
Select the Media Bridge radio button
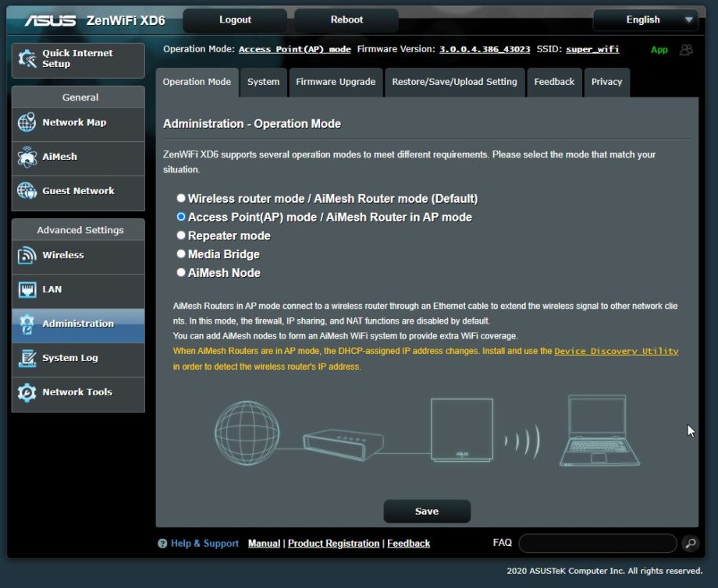[x=181, y=254]
